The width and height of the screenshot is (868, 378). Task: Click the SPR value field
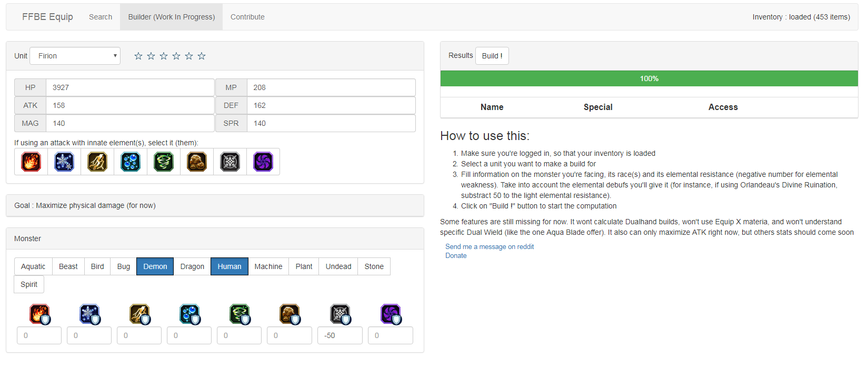(331, 123)
